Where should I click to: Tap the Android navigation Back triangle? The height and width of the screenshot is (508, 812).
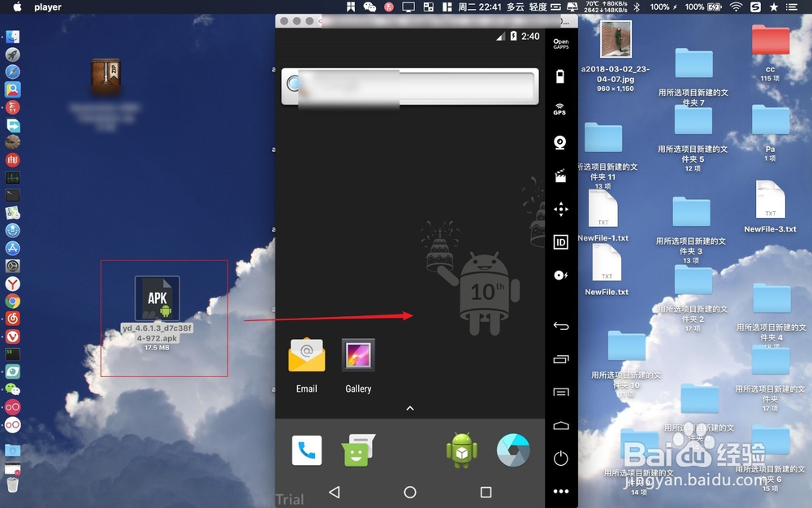pyautogui.click(x=335, y=492)
